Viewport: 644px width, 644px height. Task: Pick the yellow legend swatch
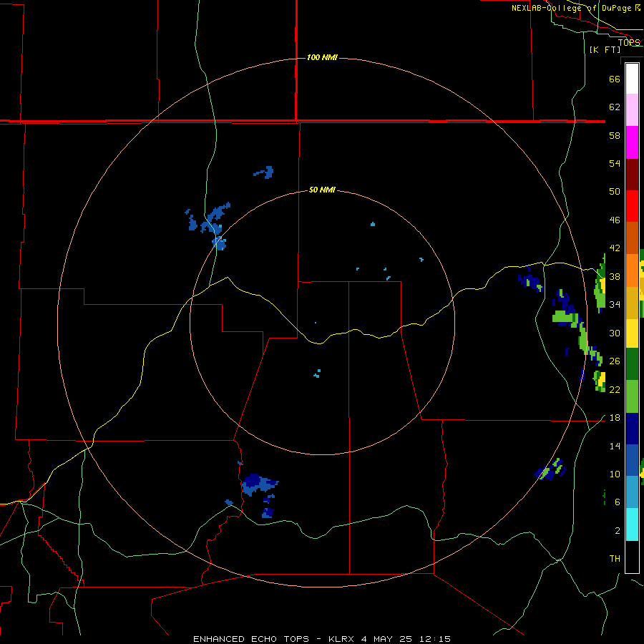pyautogui.click(x=632, y=333)
